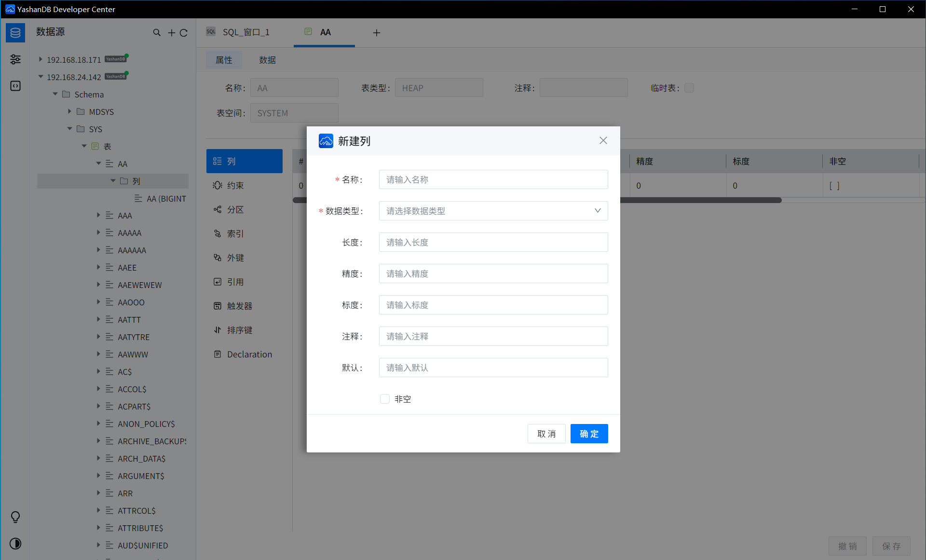This screenshot has height=560, width=926.
Task: Click the 保存 button
Action: click(891, 546)
